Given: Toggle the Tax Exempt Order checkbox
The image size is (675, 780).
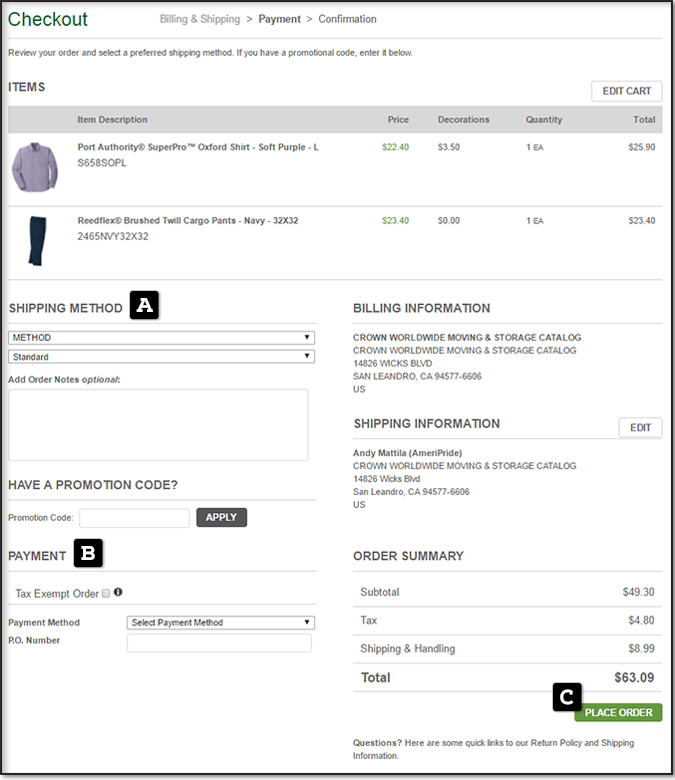Looking at the screenshot, I should (x=106, y=594).
